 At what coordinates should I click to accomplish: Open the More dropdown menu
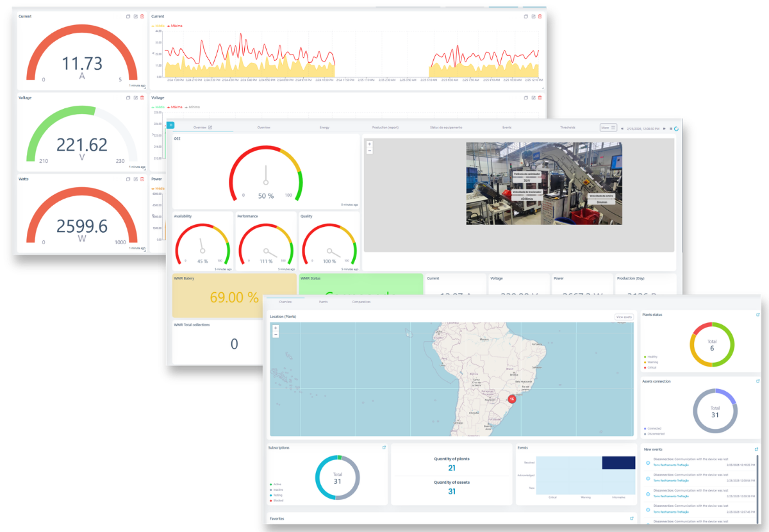pos(608,128)
